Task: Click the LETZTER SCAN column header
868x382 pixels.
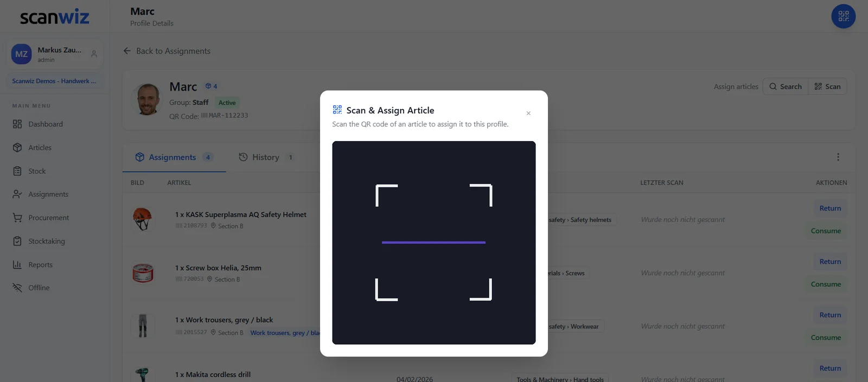Action: pyautogui.click(x=662, y=183)
